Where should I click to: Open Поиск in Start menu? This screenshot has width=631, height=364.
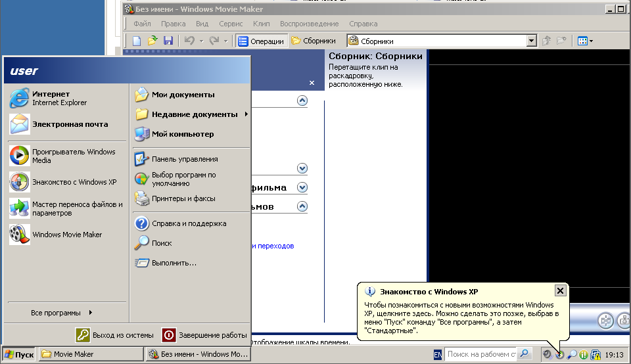coord(191,243)
